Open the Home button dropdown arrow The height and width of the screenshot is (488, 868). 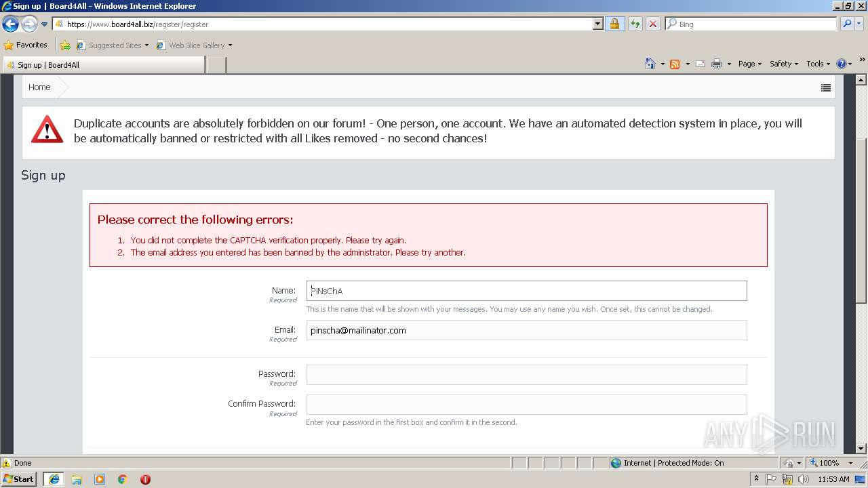(x=663, y=64)
